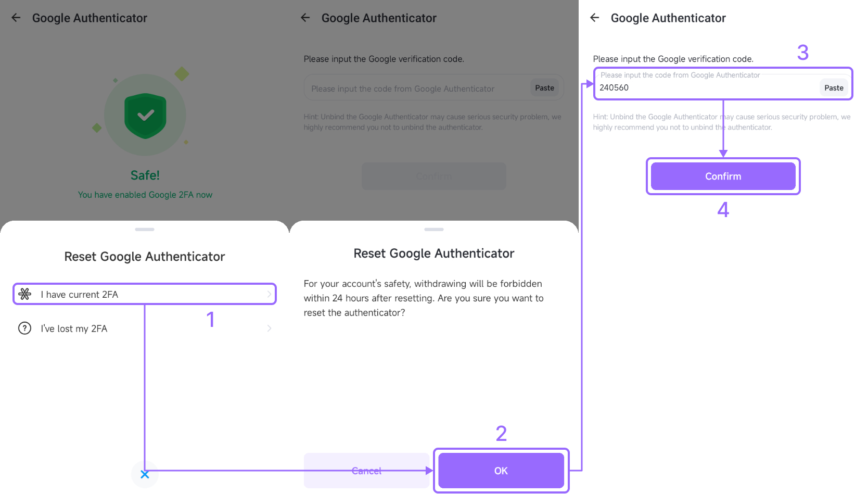Go back using the middle screen's arrow

(305, 18)
